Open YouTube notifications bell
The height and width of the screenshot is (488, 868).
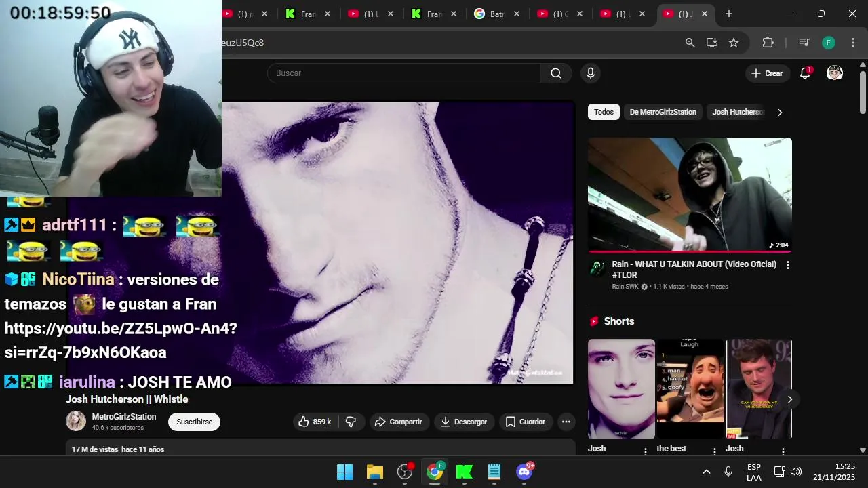(x=805, y=73)
